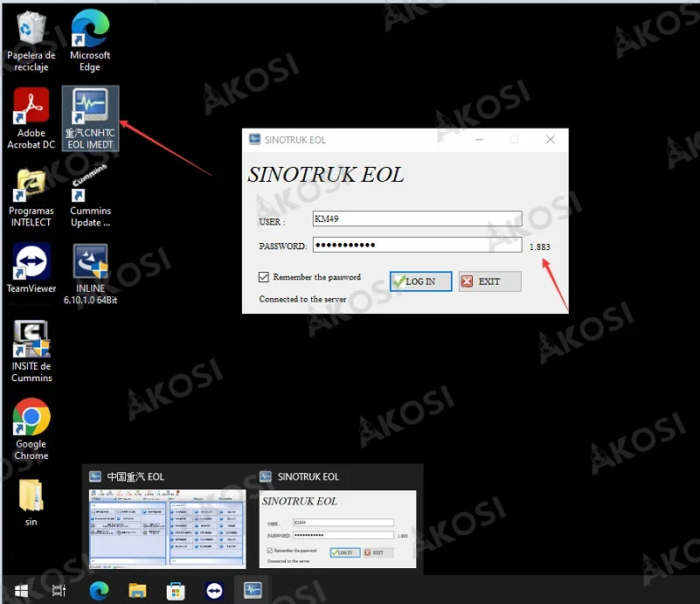Viewport: 700px width, 604px height.
Task: Select the CNHTC EOL IMEDT desktop shortcut
Action: point(90,119)
